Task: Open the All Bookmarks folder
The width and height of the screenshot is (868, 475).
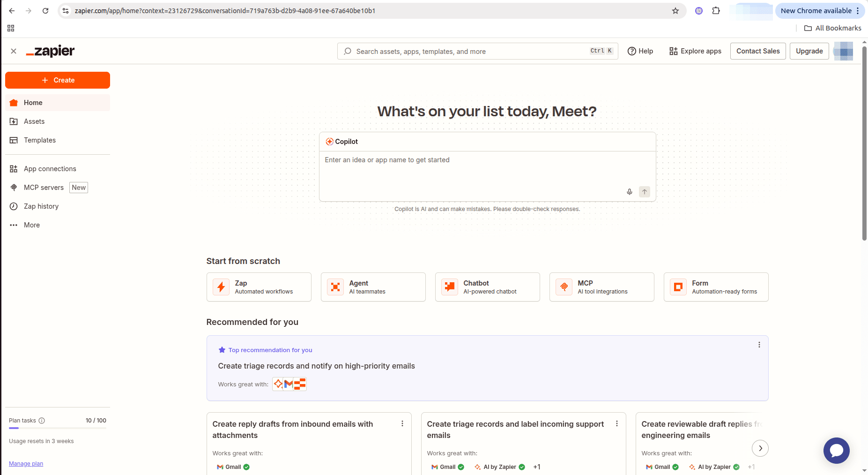Action: (833, 28)
